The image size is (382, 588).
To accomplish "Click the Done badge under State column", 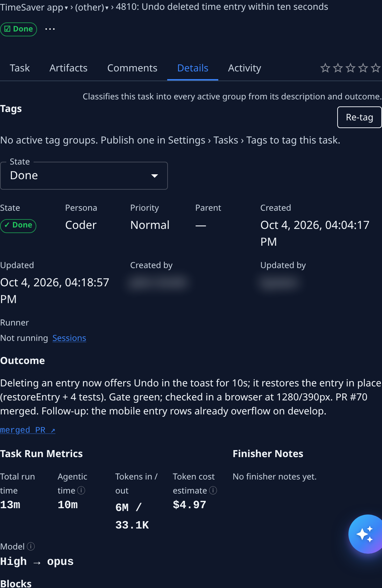I will coord(18,225).
